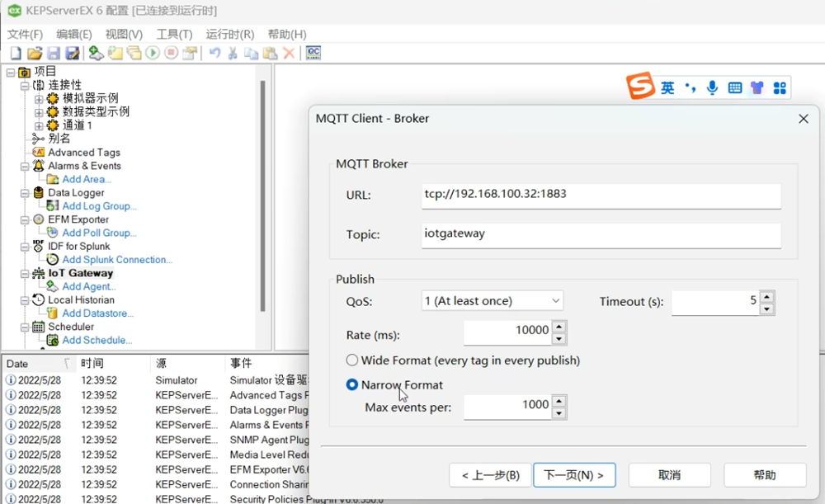The image size is (825, 504).
Task: Collapse the 项目 root tree node
Action: tap(11, 72)
